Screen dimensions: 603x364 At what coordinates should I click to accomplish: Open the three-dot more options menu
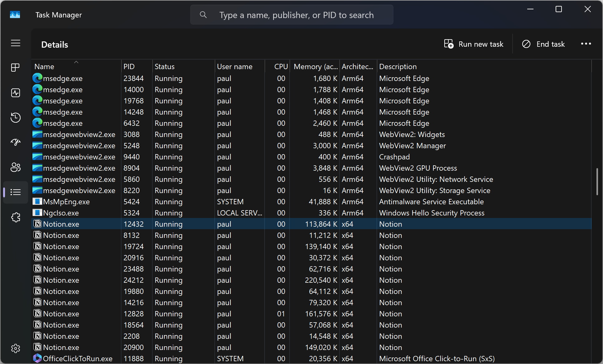tap(586, 44)
